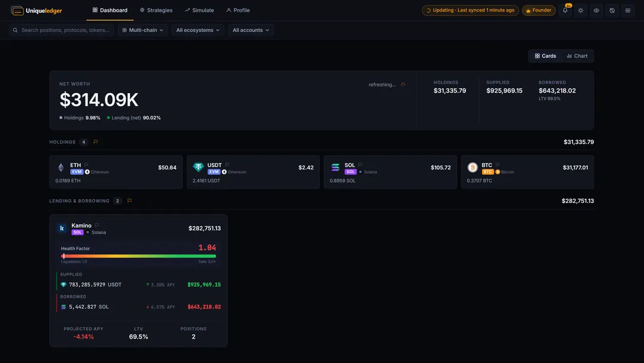This screenshot has width=644, height=363.
Task: Click the Positions count 2
Action: (193, 337)
